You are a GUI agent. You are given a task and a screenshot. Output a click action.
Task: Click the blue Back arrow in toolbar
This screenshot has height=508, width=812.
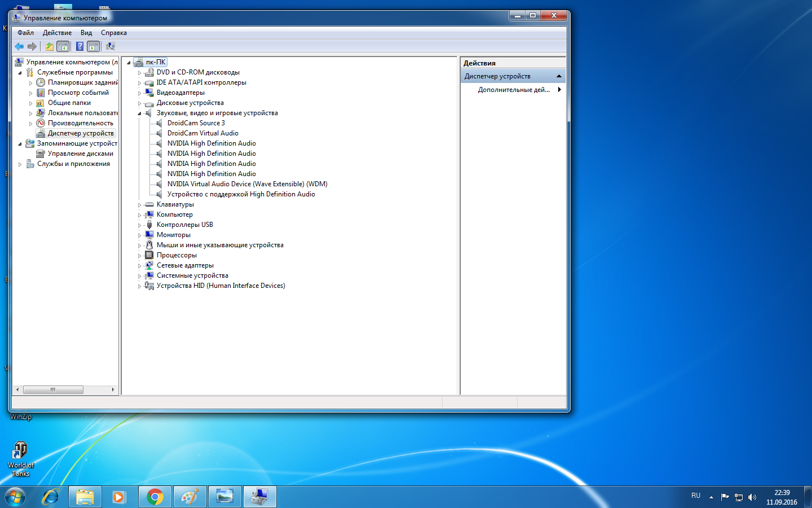coord(19,46)
